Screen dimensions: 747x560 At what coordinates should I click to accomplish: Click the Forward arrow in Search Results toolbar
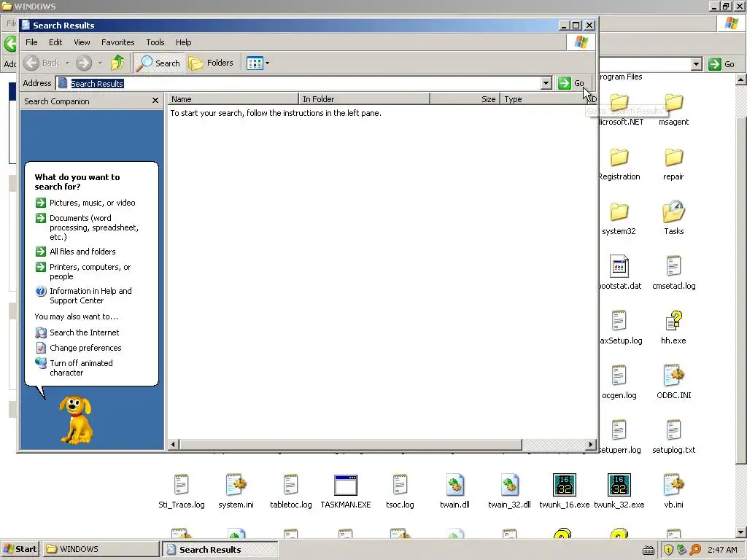point(84,63)
